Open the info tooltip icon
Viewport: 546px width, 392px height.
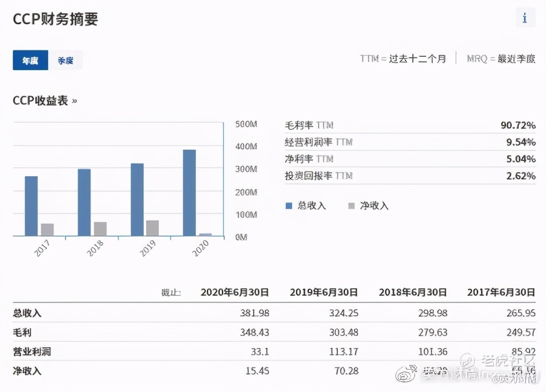click(525, 18)
